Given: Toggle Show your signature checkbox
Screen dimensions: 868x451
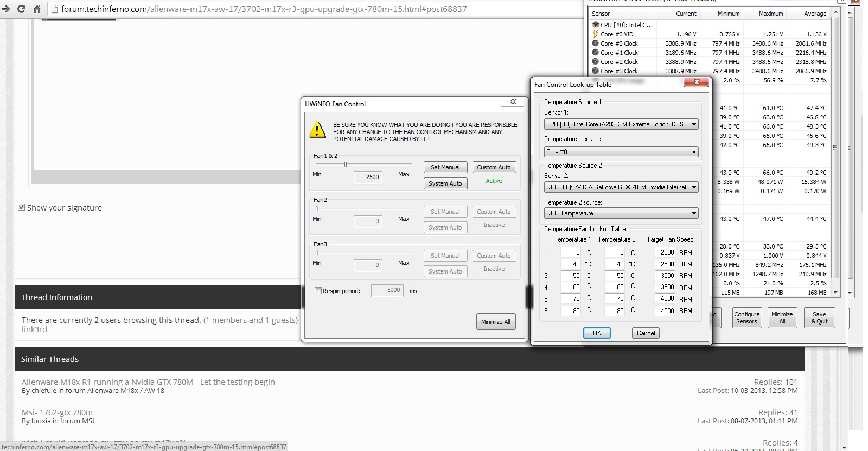Looking at the screenshot, I should [x=21, y=207].
